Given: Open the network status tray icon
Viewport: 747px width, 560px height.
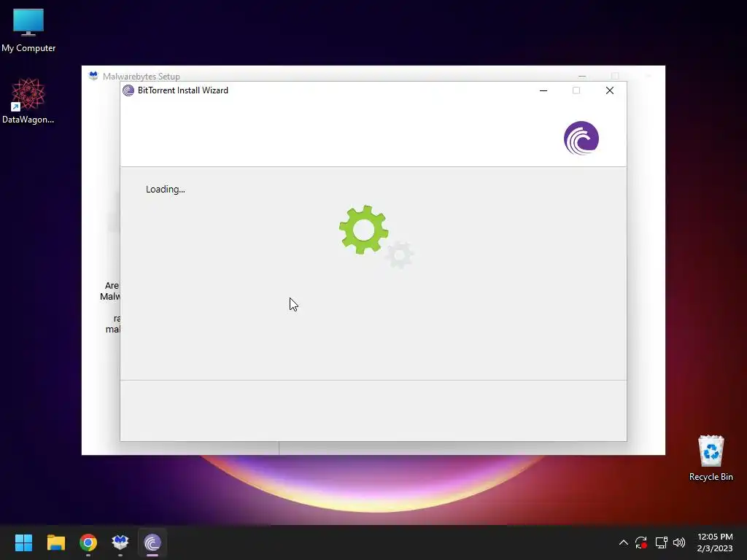Looking at the screenshot, I should (661, 542).
